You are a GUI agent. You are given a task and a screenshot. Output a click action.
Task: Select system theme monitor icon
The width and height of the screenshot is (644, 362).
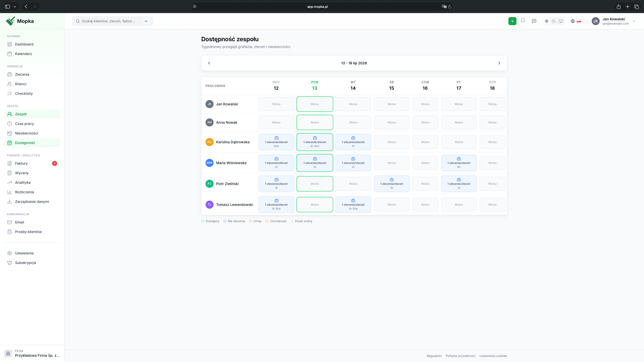[x=561, y=21]
